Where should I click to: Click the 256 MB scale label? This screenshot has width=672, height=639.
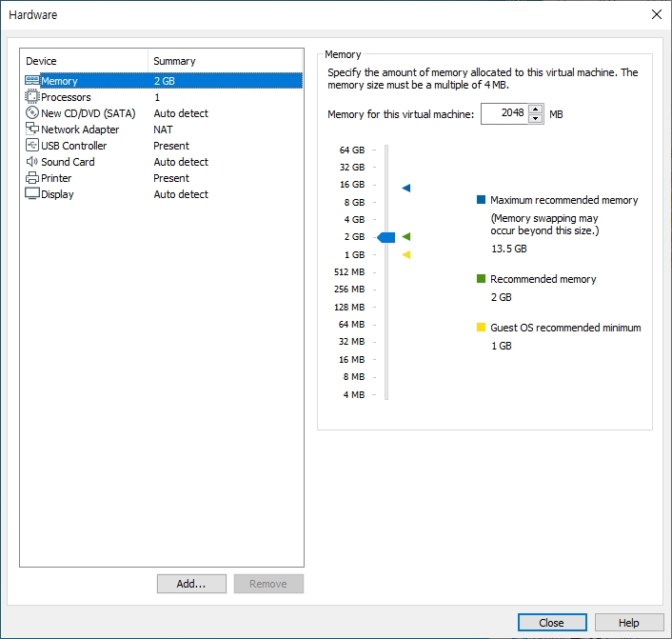tap(349, 290)
